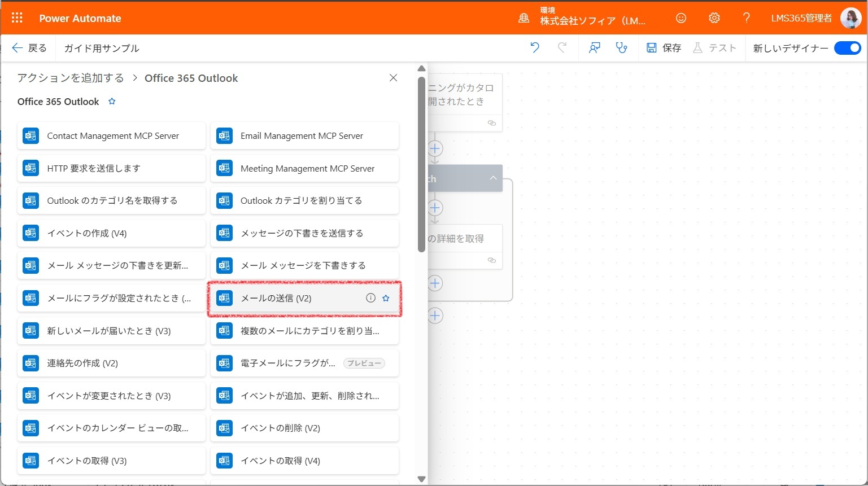Toggle the 新しいデザイナー switch
The image size is (868, 486).
click(x=848, y=48)
